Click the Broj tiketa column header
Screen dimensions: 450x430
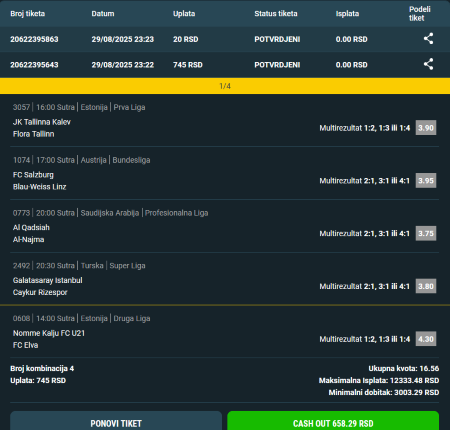pyautogui.click(x=28, y=14)
